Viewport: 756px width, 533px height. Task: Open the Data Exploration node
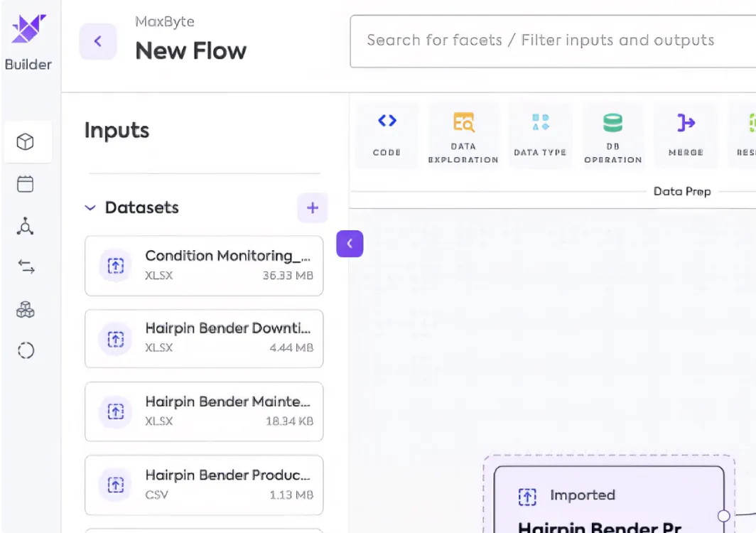pos(463,134)
